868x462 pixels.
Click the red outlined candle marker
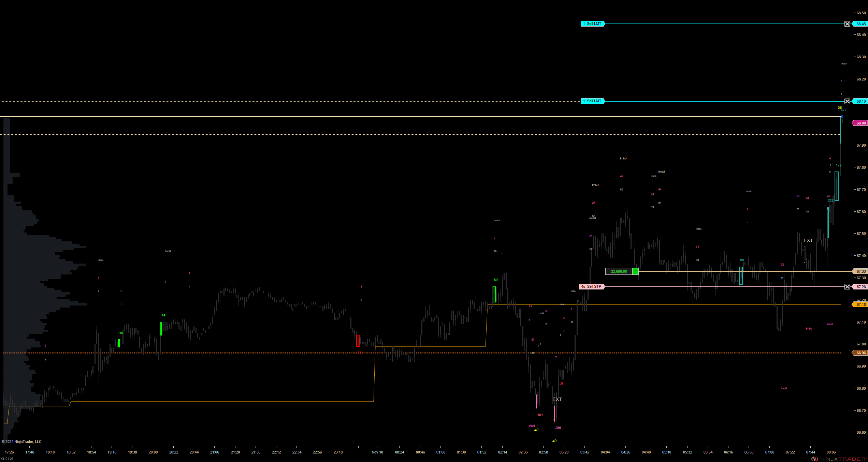(358, 341)
